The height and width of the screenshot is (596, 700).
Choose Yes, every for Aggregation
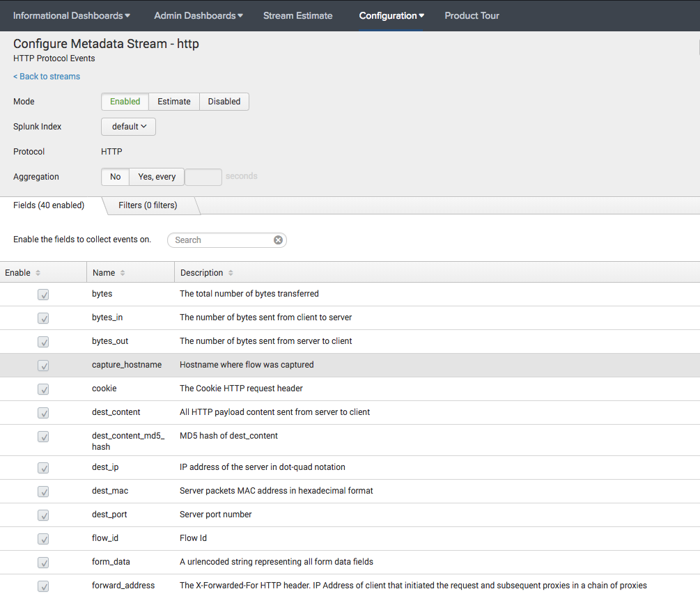pyautogui.click(x=156, y=176)
